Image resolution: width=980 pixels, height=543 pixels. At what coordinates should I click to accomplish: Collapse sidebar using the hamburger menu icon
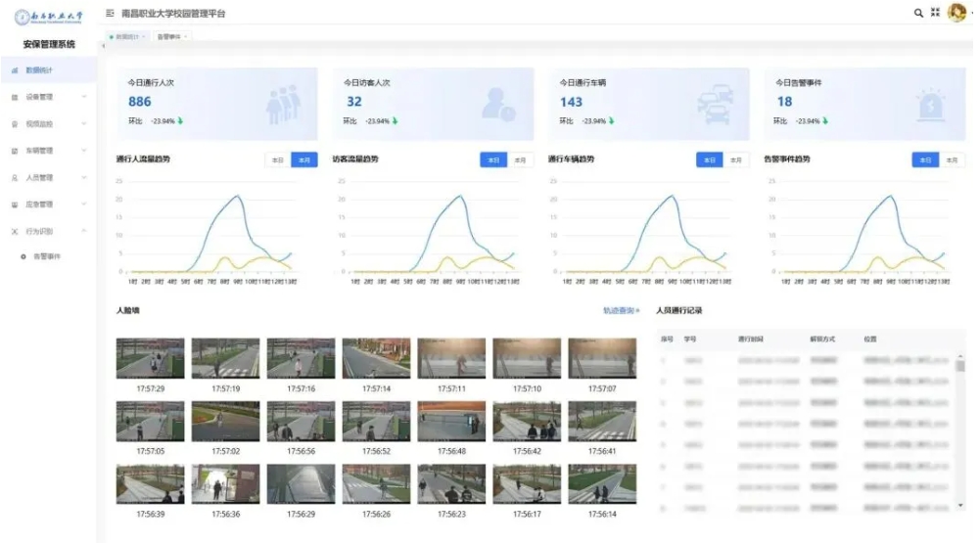click(110, 13)
